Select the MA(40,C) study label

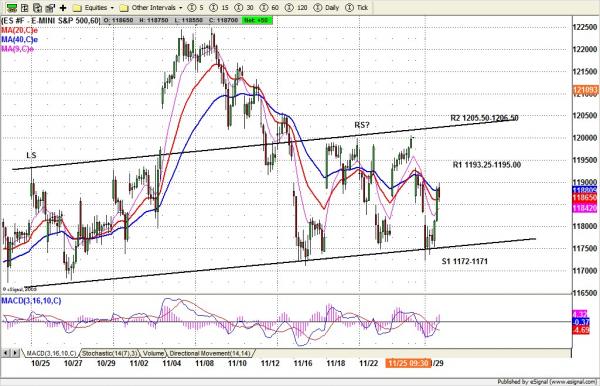20,39
